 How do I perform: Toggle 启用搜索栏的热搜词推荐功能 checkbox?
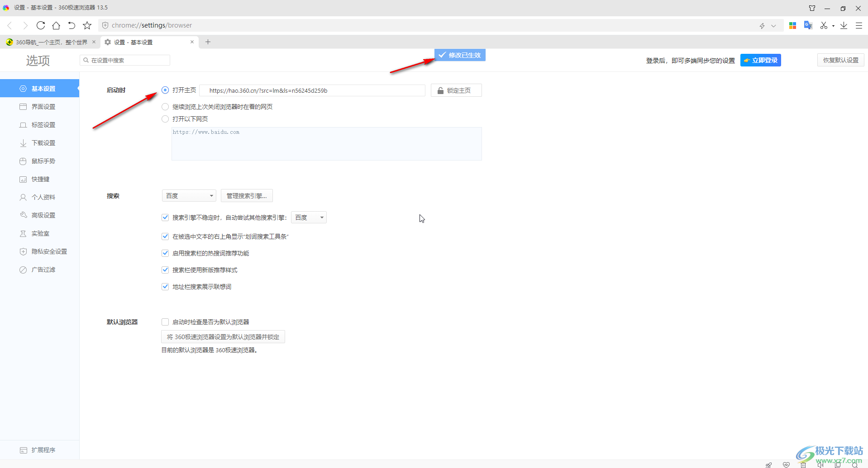(165, 253)
